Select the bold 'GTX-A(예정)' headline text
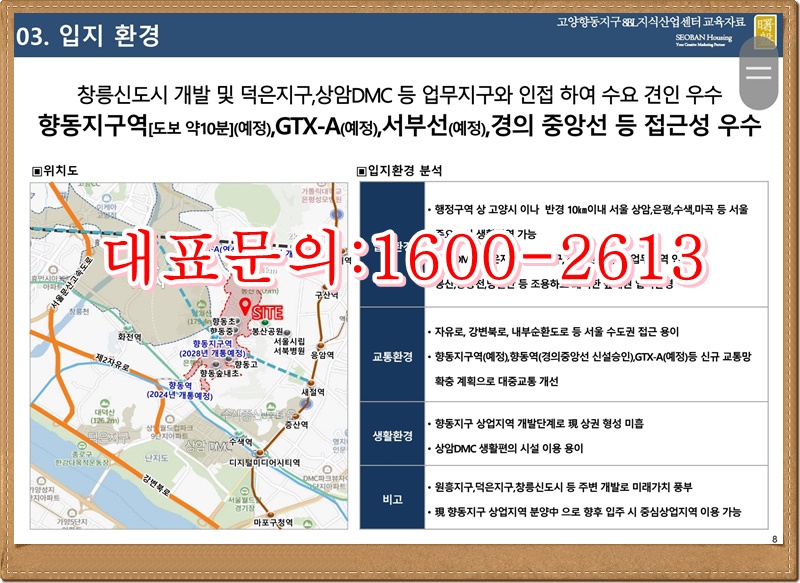 click(x=328, y=125)
